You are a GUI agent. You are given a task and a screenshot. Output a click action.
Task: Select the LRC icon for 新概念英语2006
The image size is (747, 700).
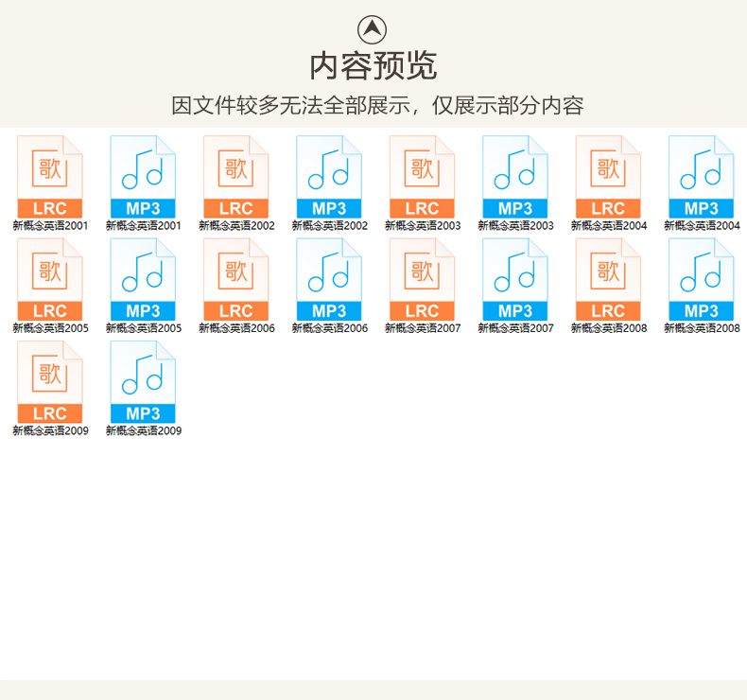point(235,279)
